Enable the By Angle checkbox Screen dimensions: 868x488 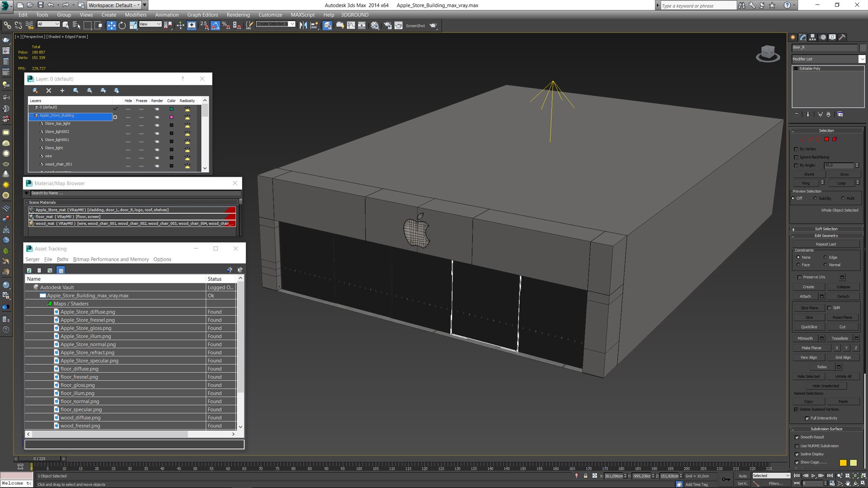point(796,165)
